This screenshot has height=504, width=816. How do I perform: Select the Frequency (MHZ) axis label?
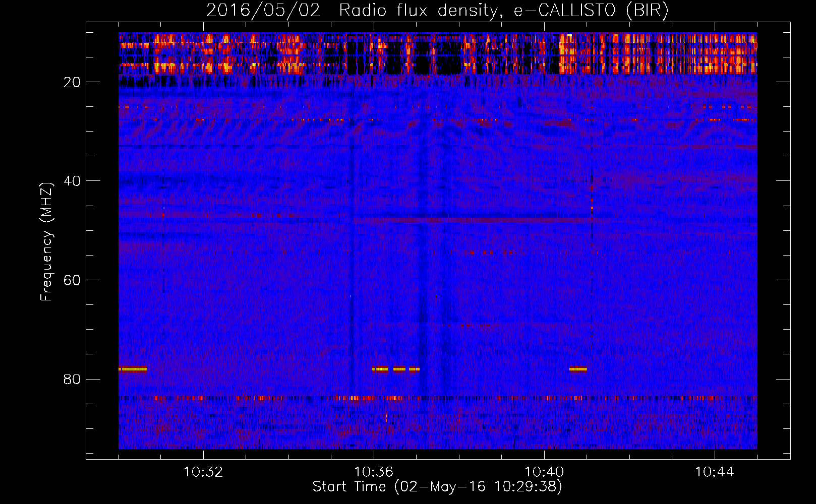46,241
